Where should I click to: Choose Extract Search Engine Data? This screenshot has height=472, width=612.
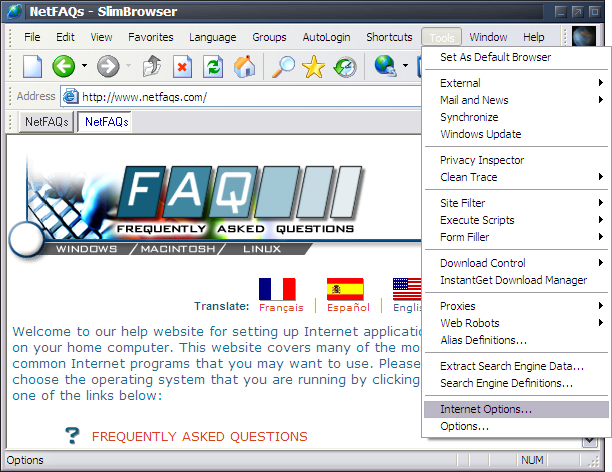pyautogui.click(x=516, y=366)
